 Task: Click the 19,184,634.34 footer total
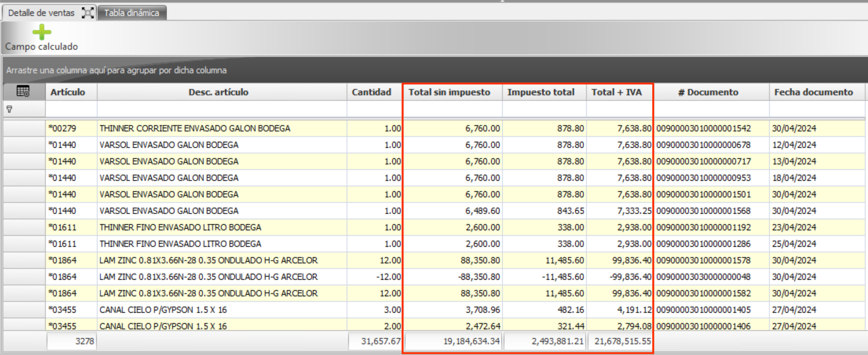(x=453, y=341)
